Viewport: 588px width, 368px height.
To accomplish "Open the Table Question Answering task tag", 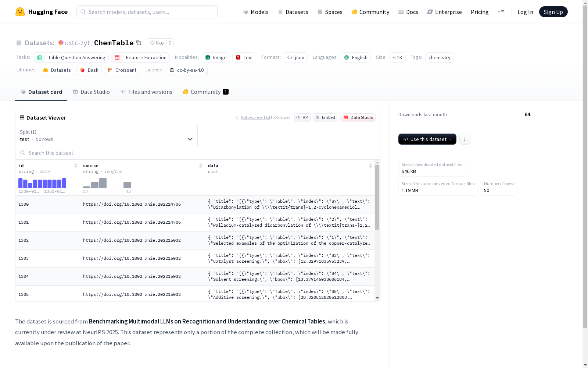I will coord(71,57).
